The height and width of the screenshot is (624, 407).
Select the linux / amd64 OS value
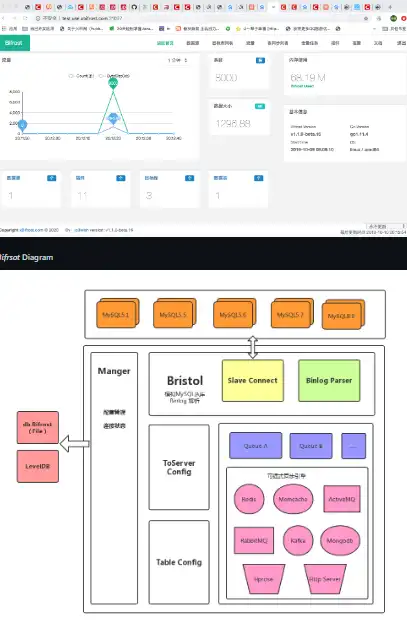point(364,150)
